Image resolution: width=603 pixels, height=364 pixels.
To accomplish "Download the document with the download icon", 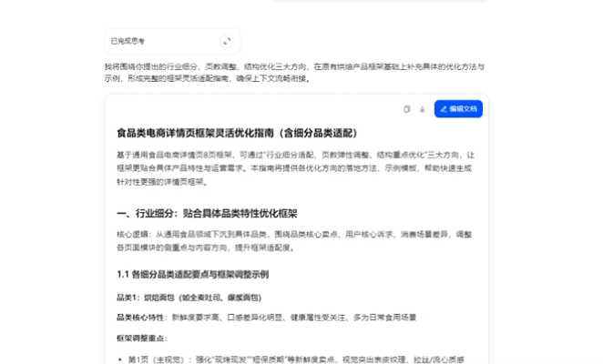I will 423,109.
